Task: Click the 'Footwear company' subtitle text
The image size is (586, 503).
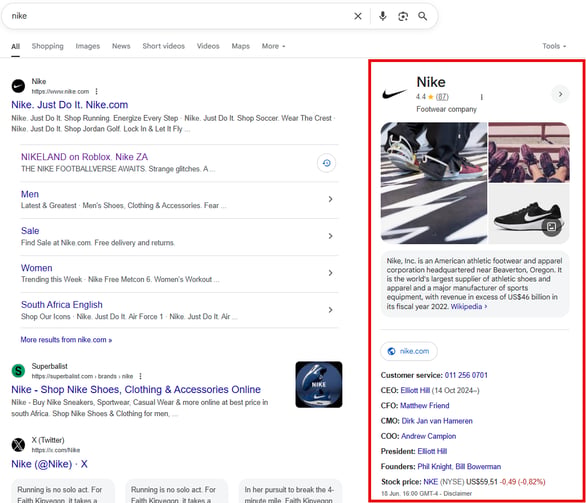Action: [446, 109]
